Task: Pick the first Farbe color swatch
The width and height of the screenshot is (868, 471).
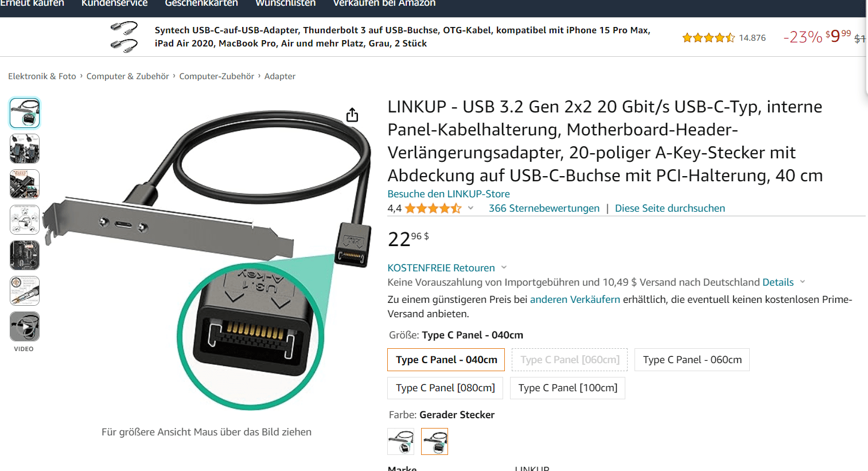Action: tap(401, 442)
